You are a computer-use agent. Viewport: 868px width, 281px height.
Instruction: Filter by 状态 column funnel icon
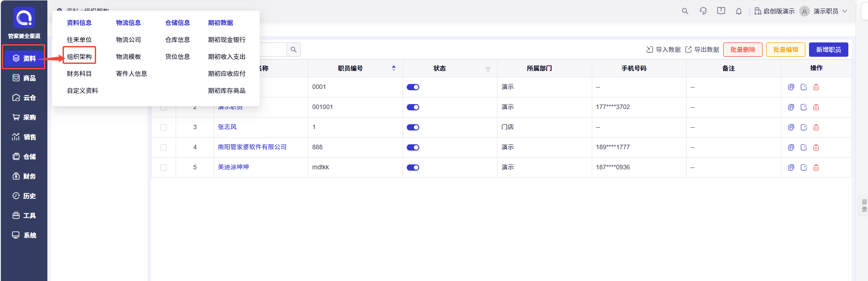click(488, 69)
